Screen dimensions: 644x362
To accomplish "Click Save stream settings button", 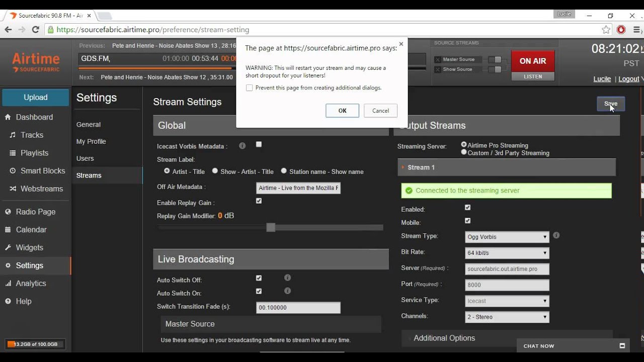I will coord(611,104).
